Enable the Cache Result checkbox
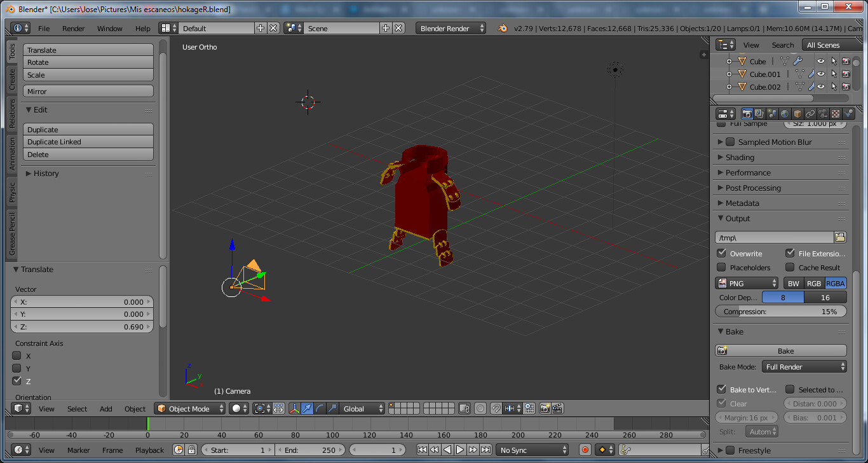 pos(790,267)
